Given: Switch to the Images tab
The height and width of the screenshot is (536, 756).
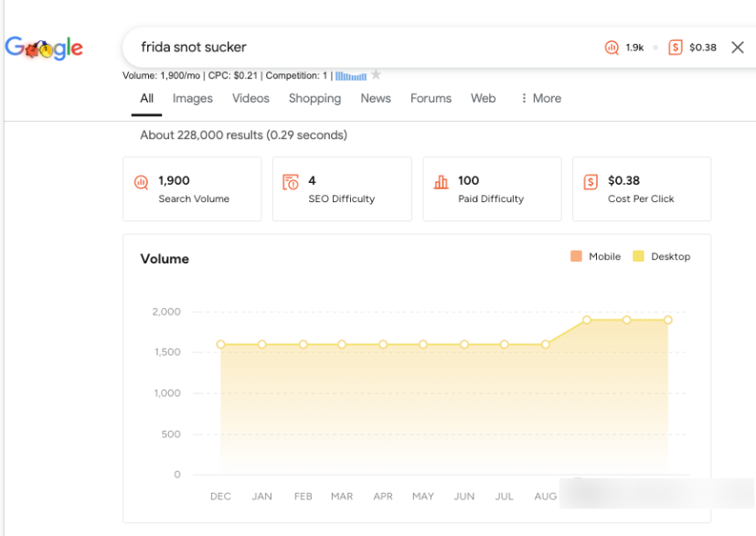Looking at the screenshot, I should [x=192, y=99].
